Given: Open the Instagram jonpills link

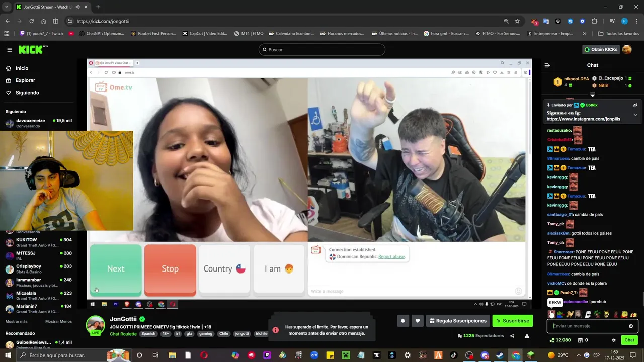Looking at the screenshot, I should 583,119.
